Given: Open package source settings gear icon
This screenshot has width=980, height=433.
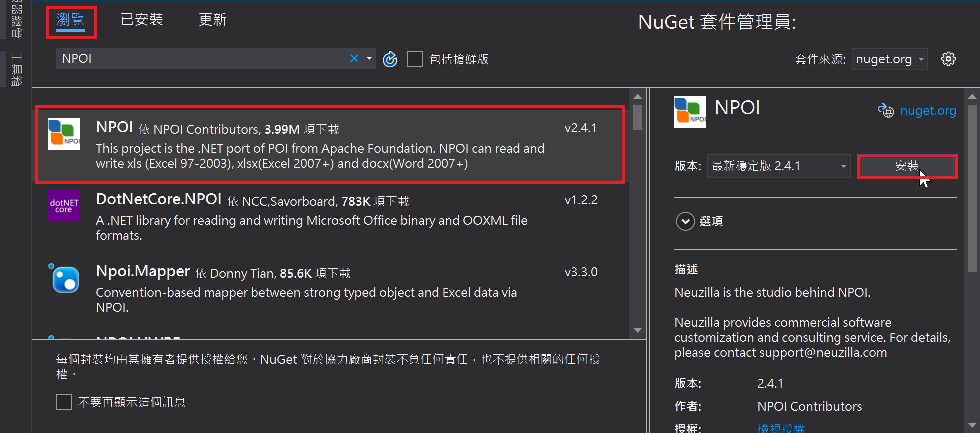Looking at the screenshot, I should click(x=948, y=59).
